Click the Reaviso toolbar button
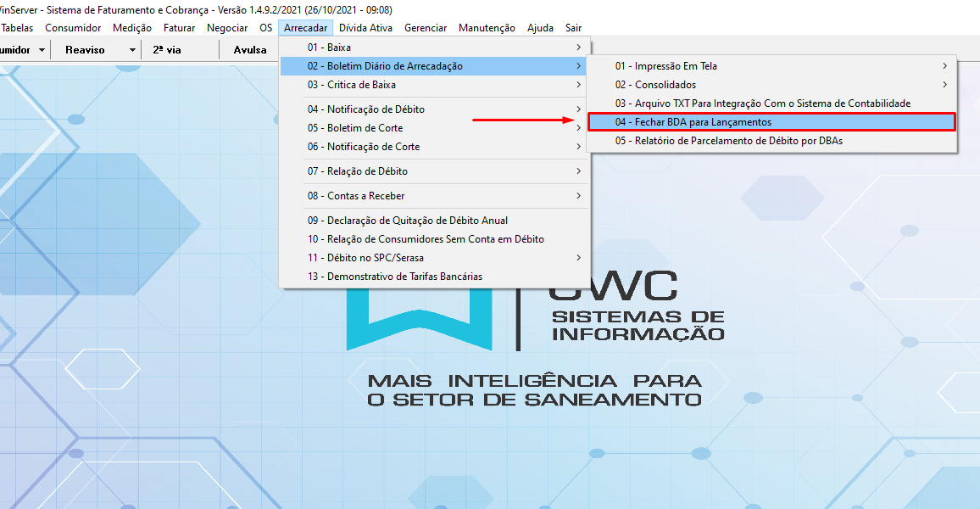The height and width of the screenshot is (509, 980). tap(85, 50)
